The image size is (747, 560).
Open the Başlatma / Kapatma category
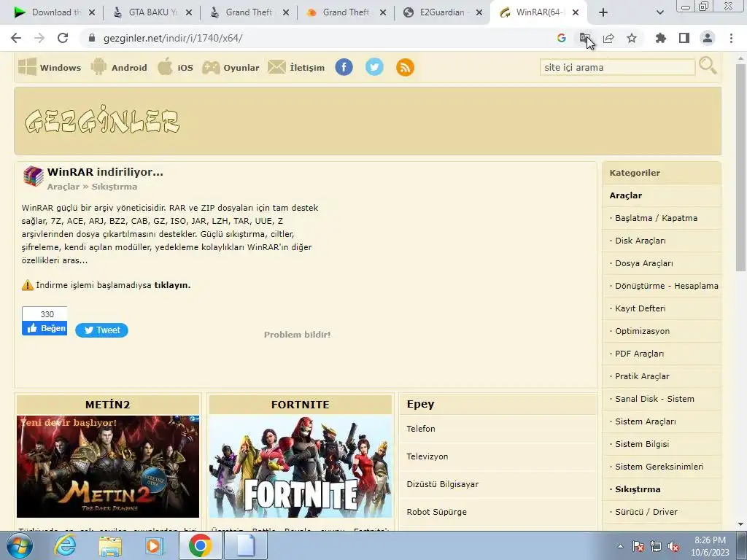656,218
